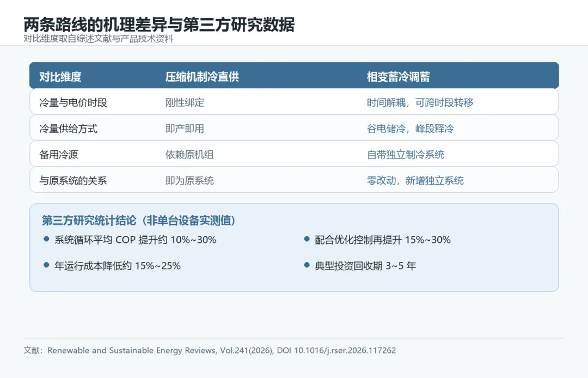Image resolution: width=588 pixels, height=378 pixels.
Task: Select the 备用冷源 row label
Action: pyautogui.click(x=58, y=155)
